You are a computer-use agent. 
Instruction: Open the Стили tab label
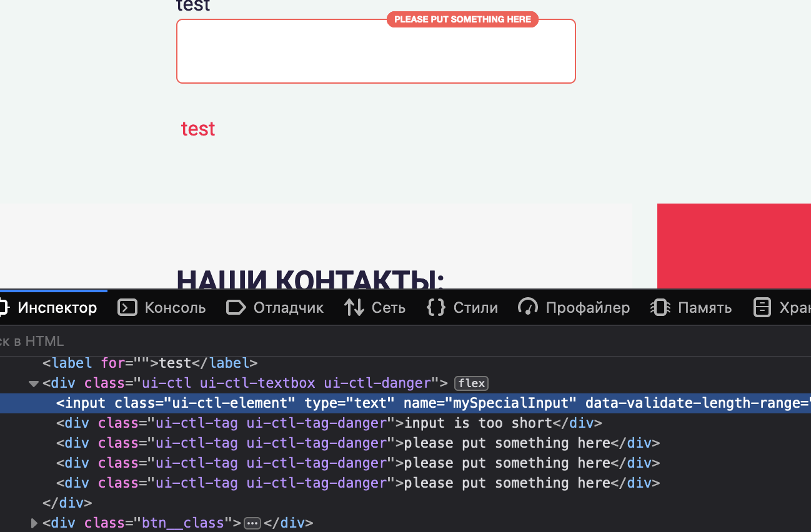pos(475,308)
